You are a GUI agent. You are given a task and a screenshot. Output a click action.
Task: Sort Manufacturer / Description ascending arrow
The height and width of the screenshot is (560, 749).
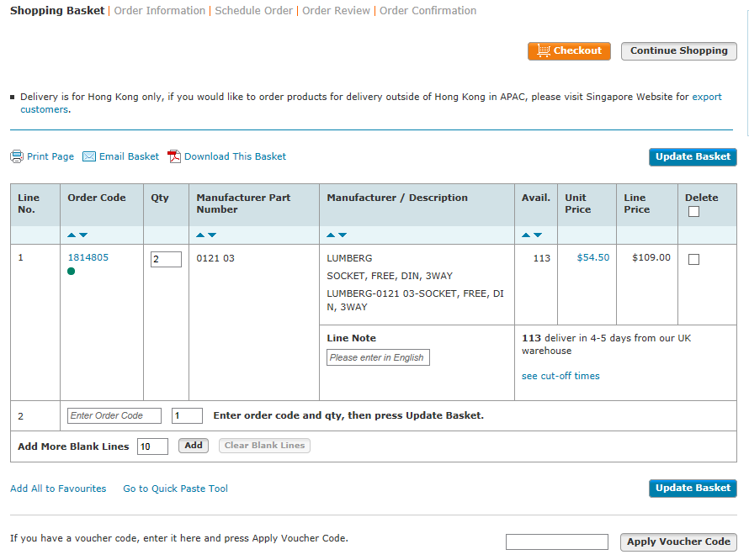pyautogui.click(x=331, y=235)
